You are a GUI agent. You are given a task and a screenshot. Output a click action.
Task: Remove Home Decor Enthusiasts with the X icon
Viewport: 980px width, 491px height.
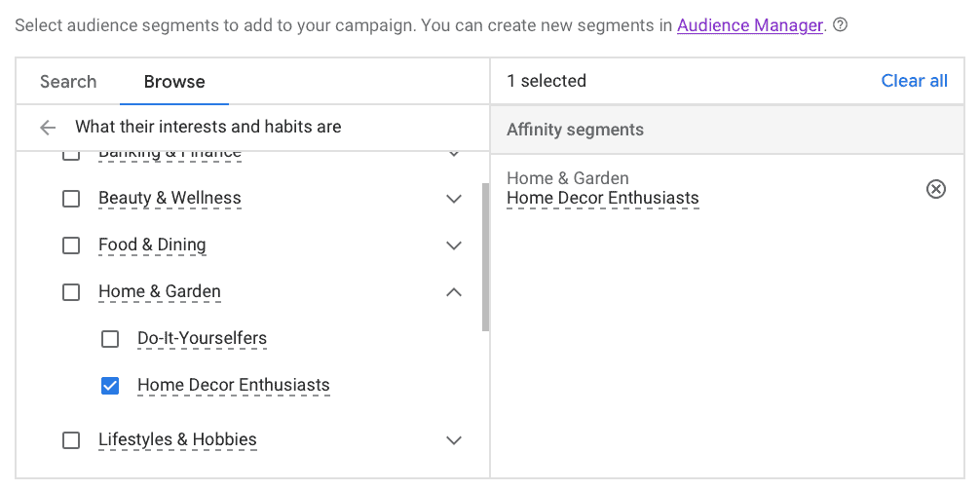935,189
